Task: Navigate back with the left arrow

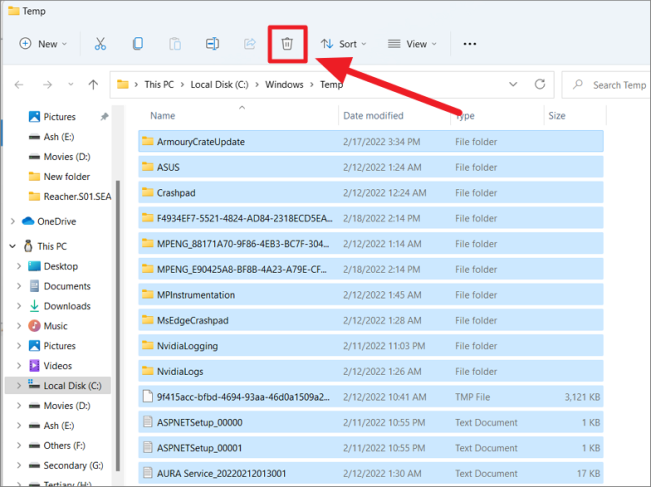Action: click(21, 85)
